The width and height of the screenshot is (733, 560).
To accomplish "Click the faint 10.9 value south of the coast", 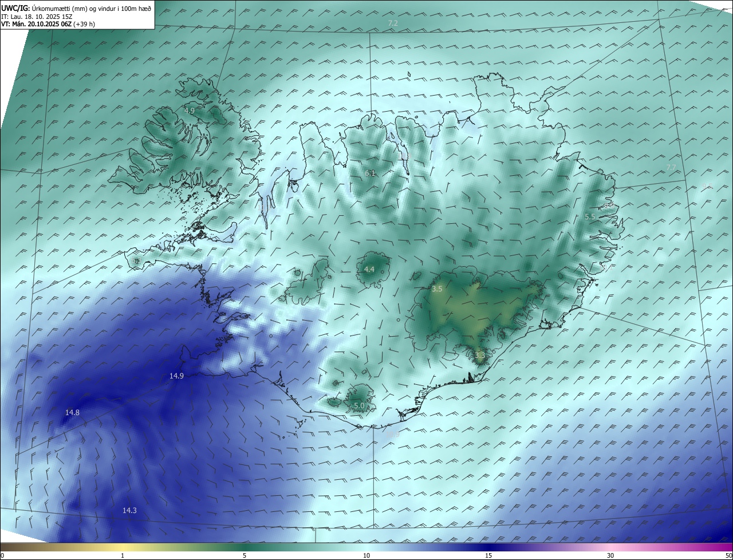I will 392,434.
